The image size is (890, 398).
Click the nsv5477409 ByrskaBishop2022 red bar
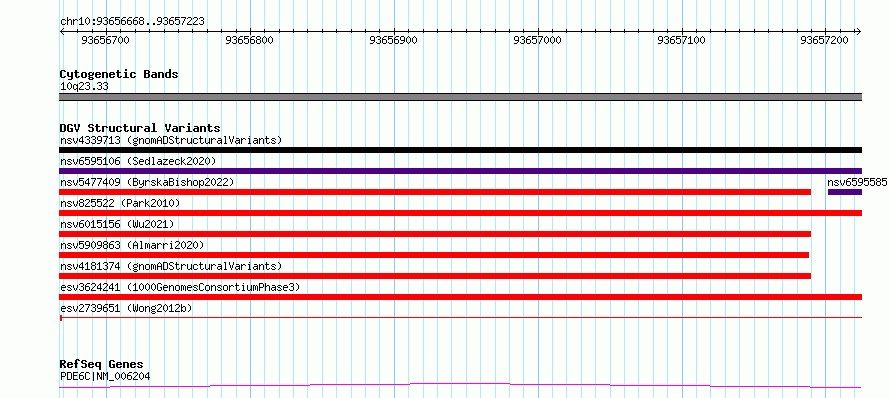435,192
